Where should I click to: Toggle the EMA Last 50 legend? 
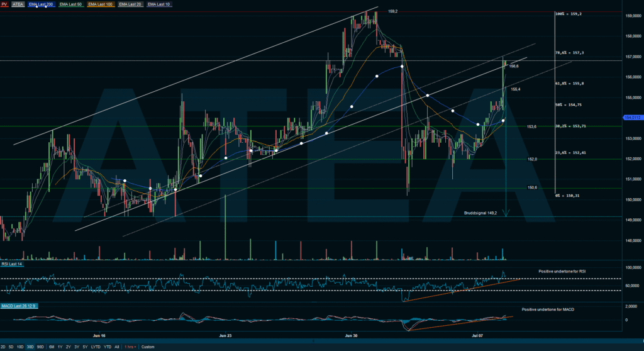click(x=70, y=4)
